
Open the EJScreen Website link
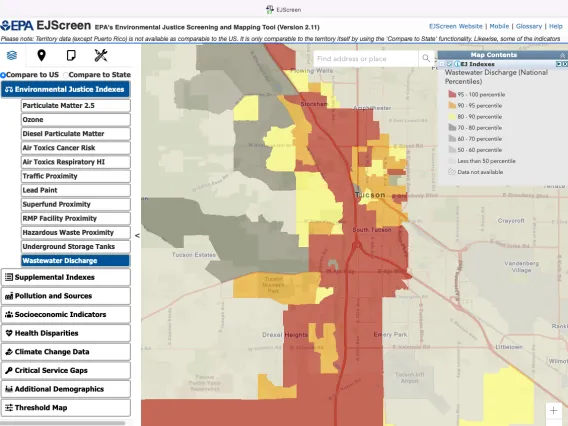(456, 26)
